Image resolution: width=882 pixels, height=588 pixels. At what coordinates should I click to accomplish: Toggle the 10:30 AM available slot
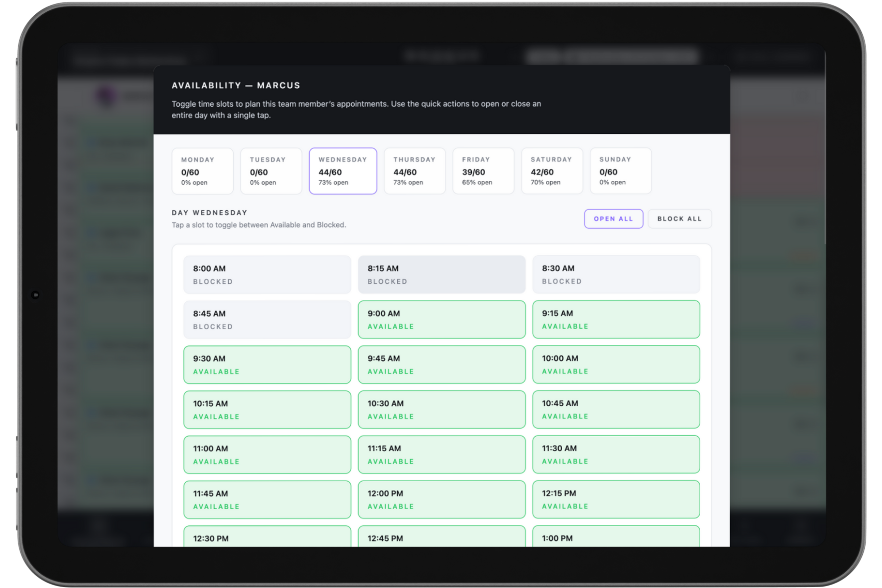click(441, 410)
